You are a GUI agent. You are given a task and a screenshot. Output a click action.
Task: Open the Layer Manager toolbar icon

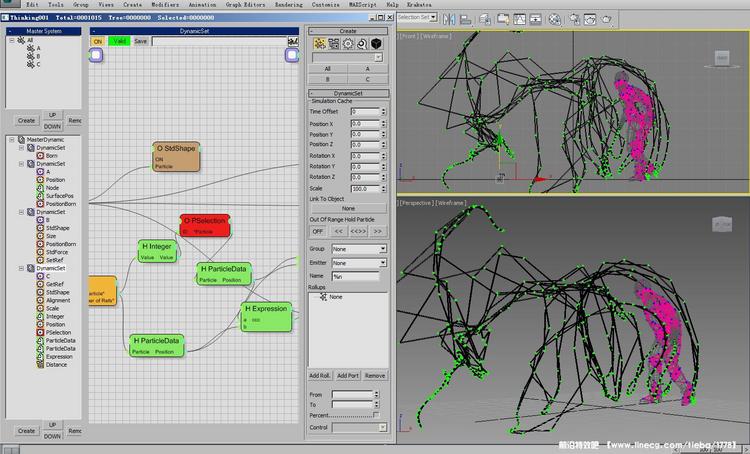click(x=485, y=19)
